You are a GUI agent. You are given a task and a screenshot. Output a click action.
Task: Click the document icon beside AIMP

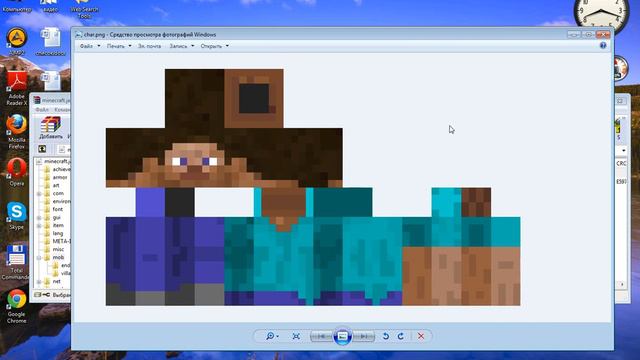pyautogui.click(x=51, y=42)
